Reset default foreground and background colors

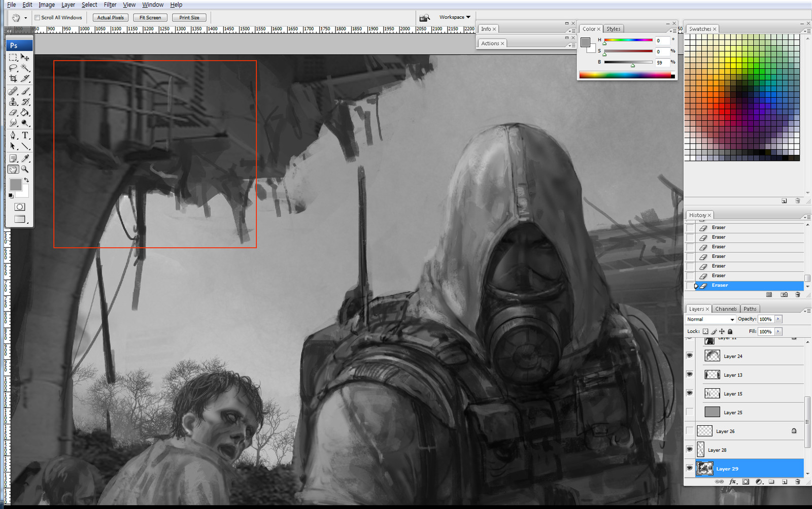coord(11,195)
